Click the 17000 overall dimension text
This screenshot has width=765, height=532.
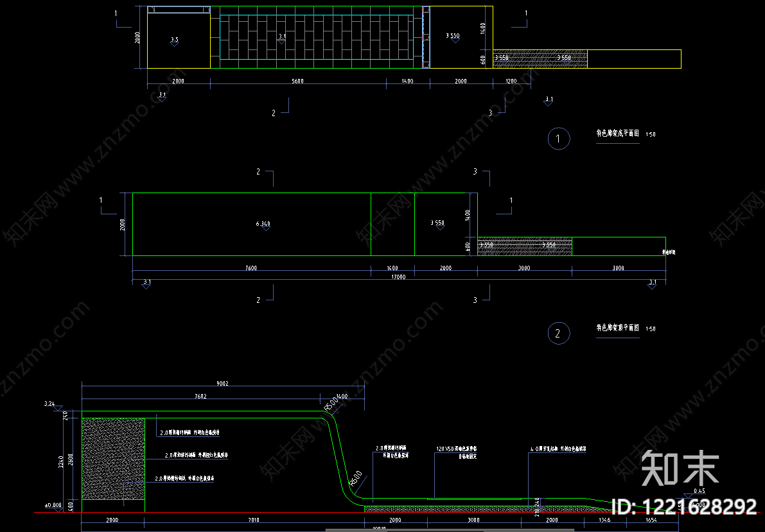(399, 277)
